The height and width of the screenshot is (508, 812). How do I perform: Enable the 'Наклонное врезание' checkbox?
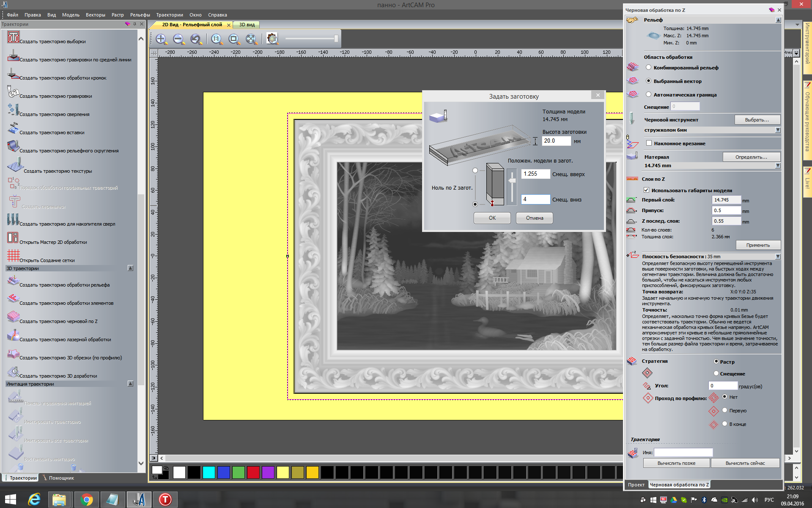(x=649, y=143)
